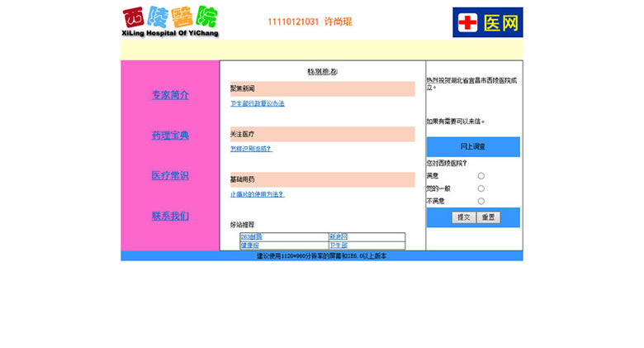Open the 止痛片的使用方法 link
644x348 pixels.
tap(257, 194)
